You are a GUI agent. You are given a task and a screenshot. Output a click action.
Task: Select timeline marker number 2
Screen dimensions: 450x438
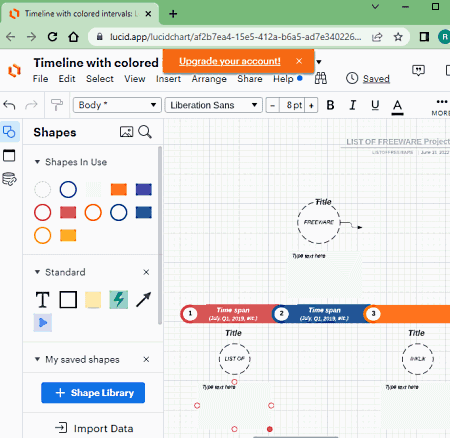[x=281, y=313]
